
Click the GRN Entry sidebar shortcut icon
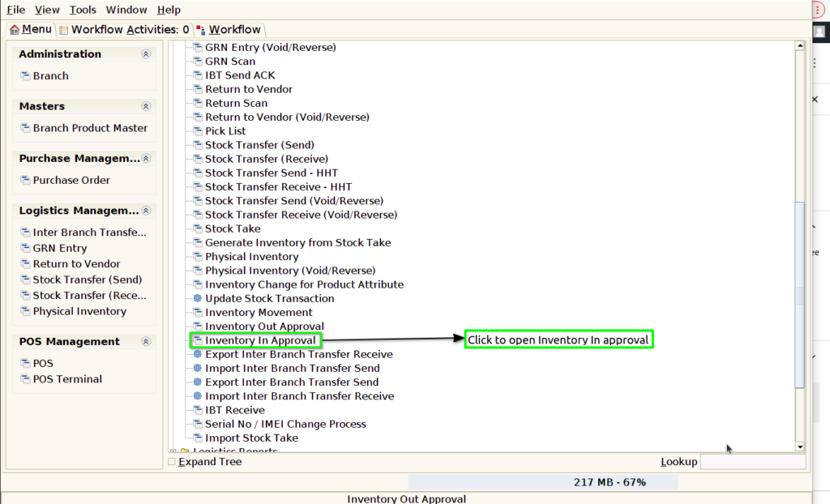tap(25, 247)
